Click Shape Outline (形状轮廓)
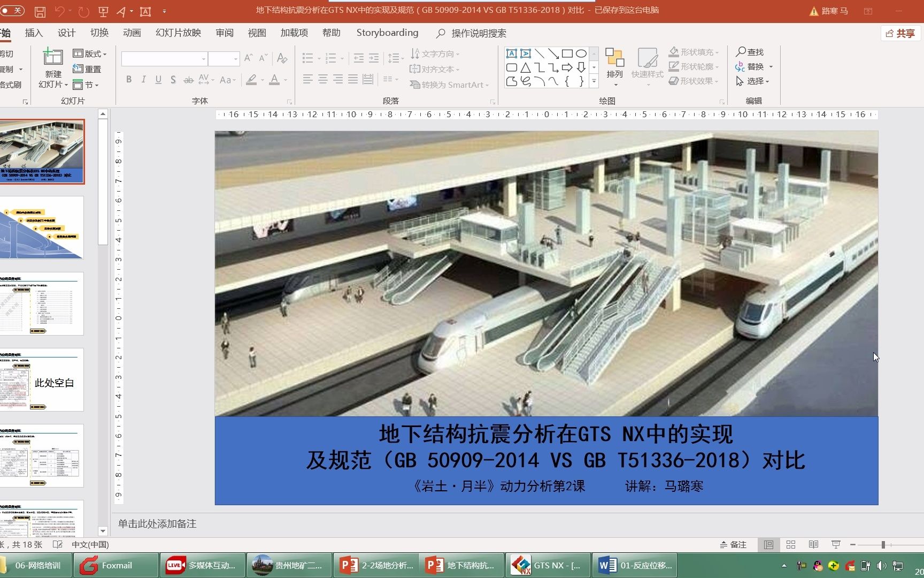Viewport: 924px width, 578px height. coord(694,66)
